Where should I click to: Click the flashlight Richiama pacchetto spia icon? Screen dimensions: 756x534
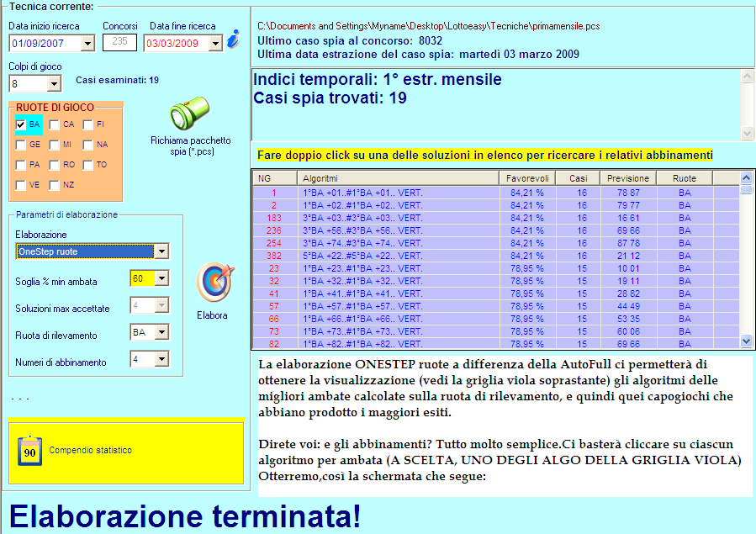189,114
